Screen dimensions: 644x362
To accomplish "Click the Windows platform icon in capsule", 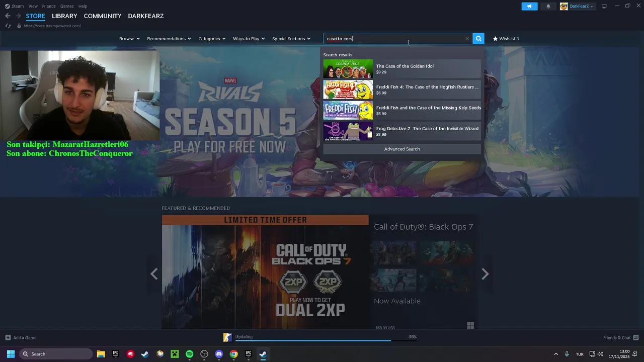I will (x=470, y=326).
